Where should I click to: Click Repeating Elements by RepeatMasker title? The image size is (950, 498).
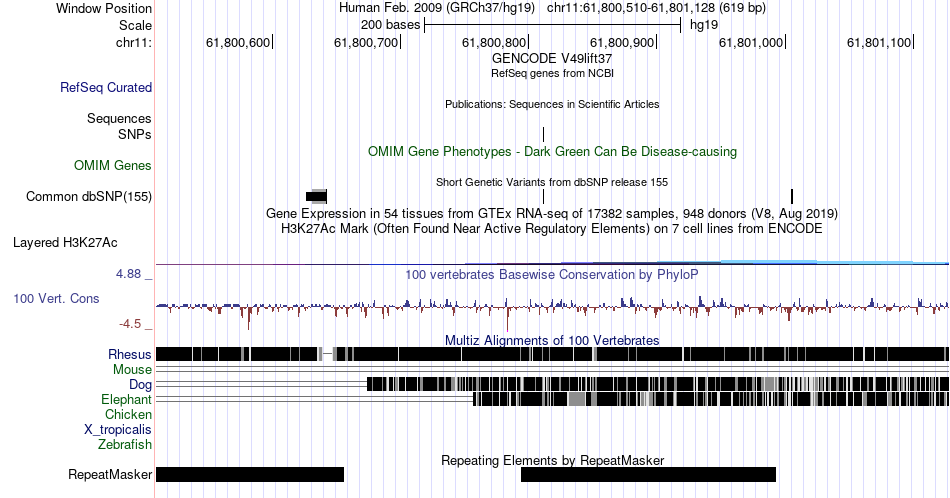tap(552, 460)
